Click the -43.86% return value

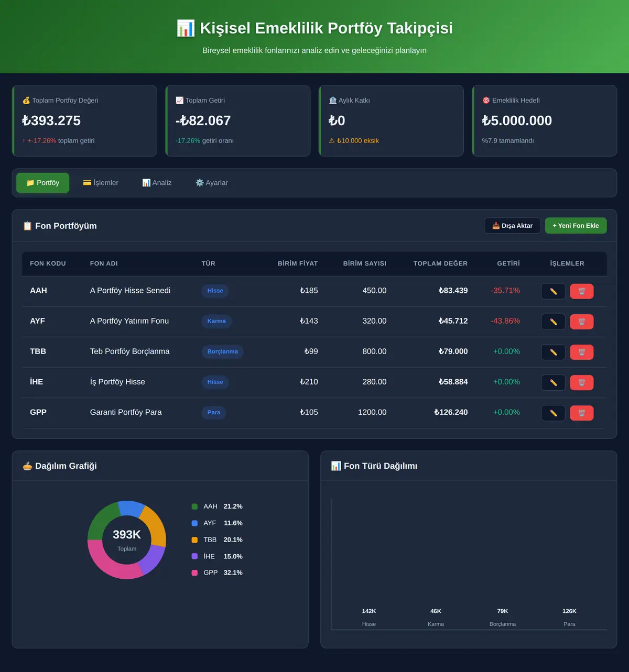click(x=505, y=321)
